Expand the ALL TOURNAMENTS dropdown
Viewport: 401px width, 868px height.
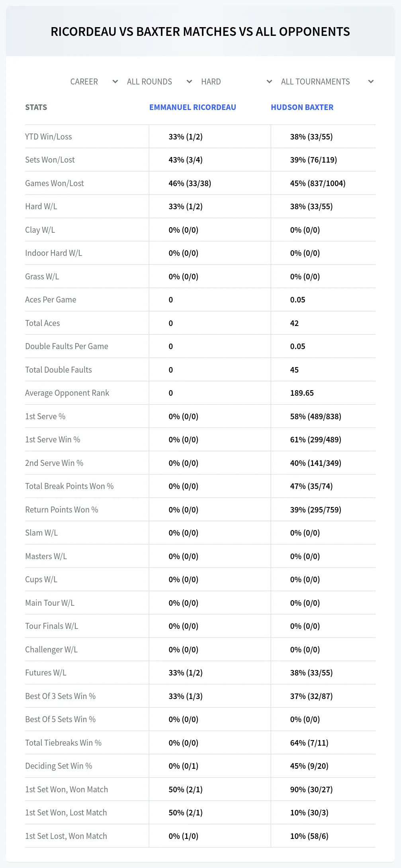[x=327, y=82]
